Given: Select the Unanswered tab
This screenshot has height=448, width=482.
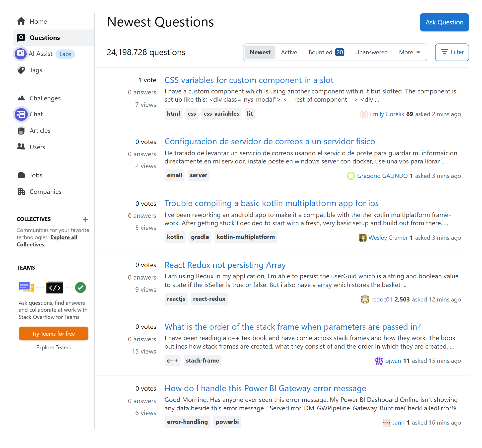Looking at the screenshot, I should point(371,52).
